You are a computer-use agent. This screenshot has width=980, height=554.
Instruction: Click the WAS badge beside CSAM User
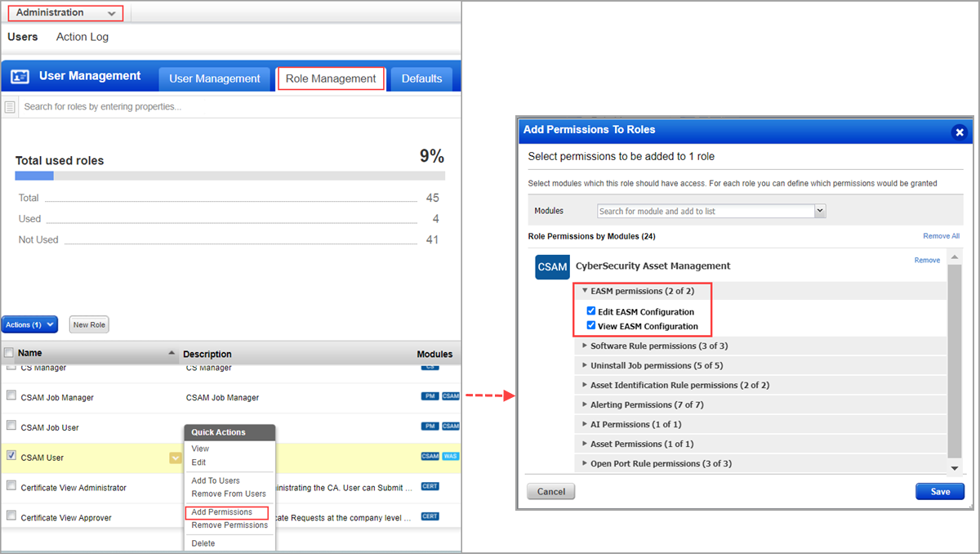(450, 456)
